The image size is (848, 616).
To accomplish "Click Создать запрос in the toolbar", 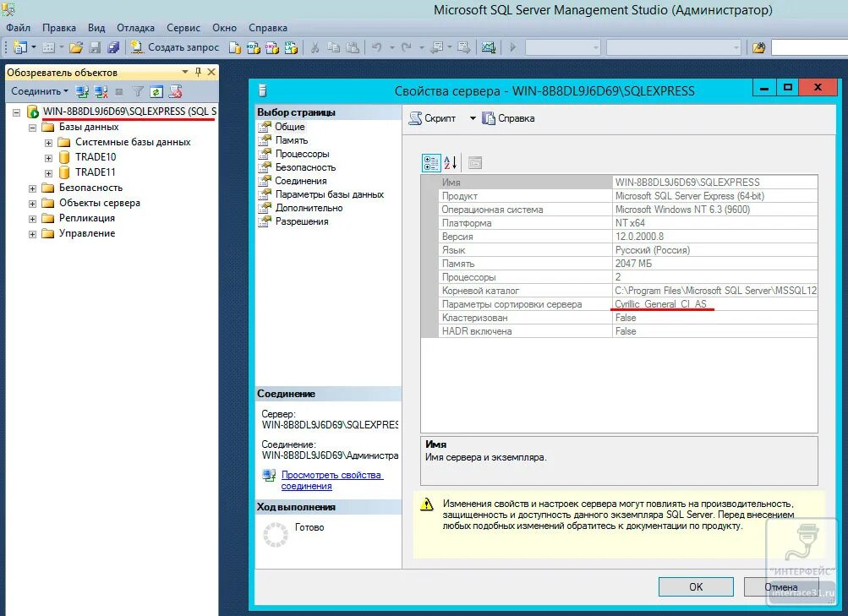I will click(175, 47).
